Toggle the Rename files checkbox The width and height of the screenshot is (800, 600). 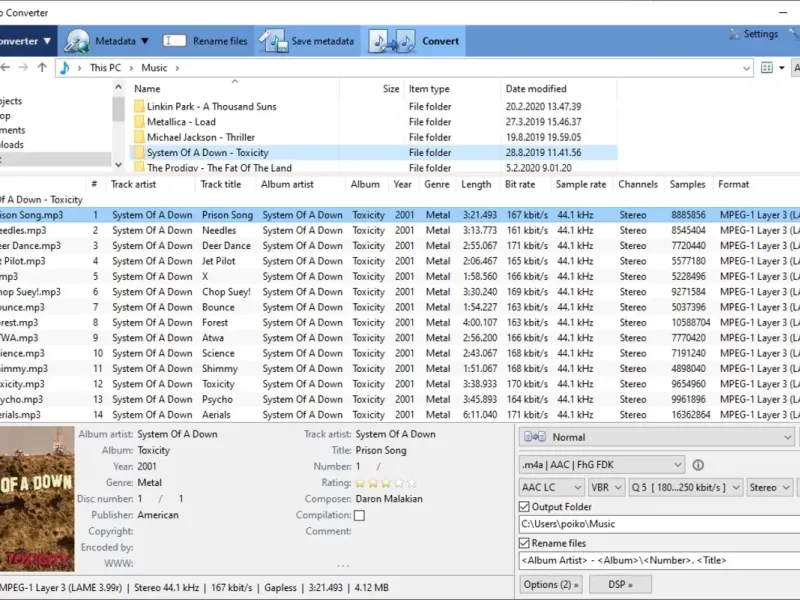pyautogui.click(x=524, y=543)
